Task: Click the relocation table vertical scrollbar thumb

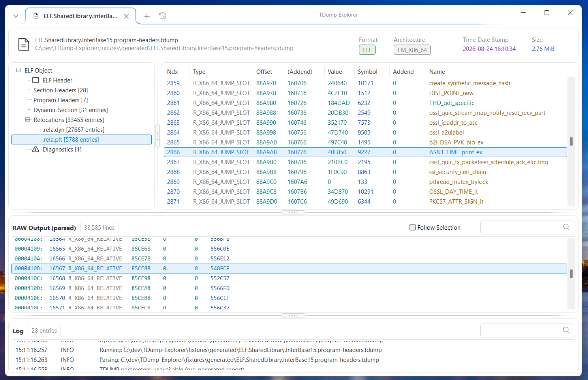Action: [571, 141]
